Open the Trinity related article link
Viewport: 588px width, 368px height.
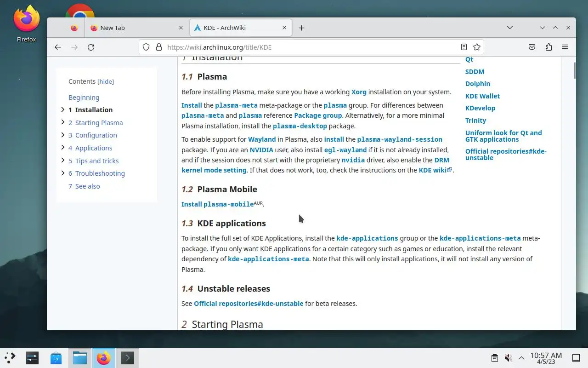pos(475,121)
